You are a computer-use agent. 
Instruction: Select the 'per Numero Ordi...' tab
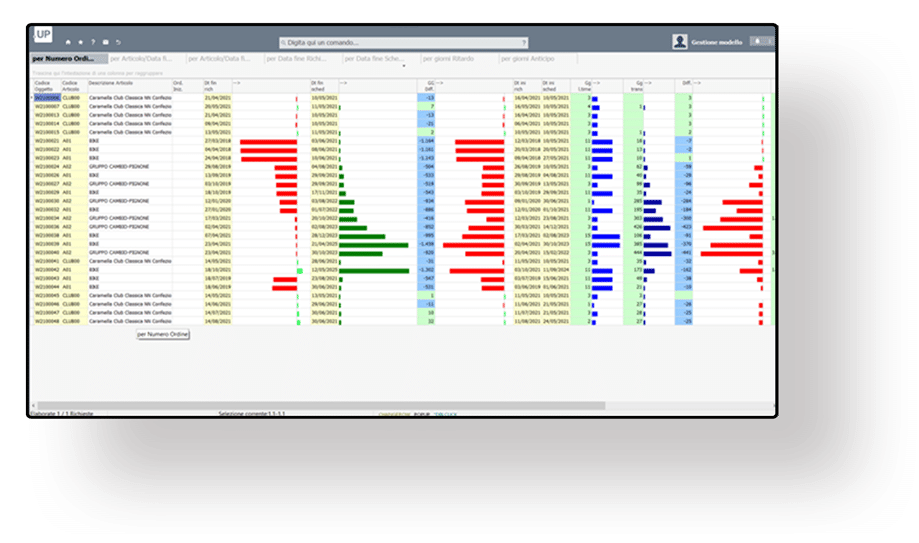tap(63, 59)
